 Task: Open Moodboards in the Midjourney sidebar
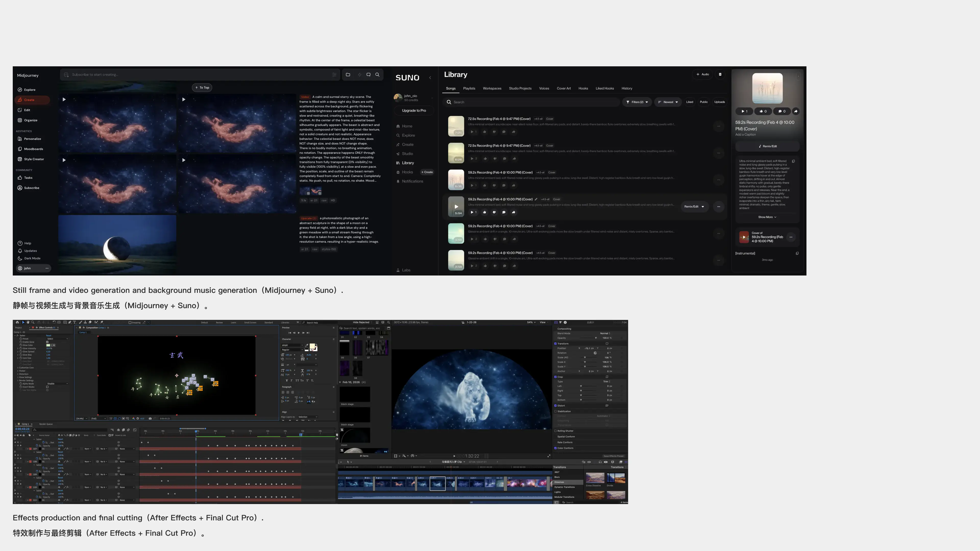(x=30, y=149)
